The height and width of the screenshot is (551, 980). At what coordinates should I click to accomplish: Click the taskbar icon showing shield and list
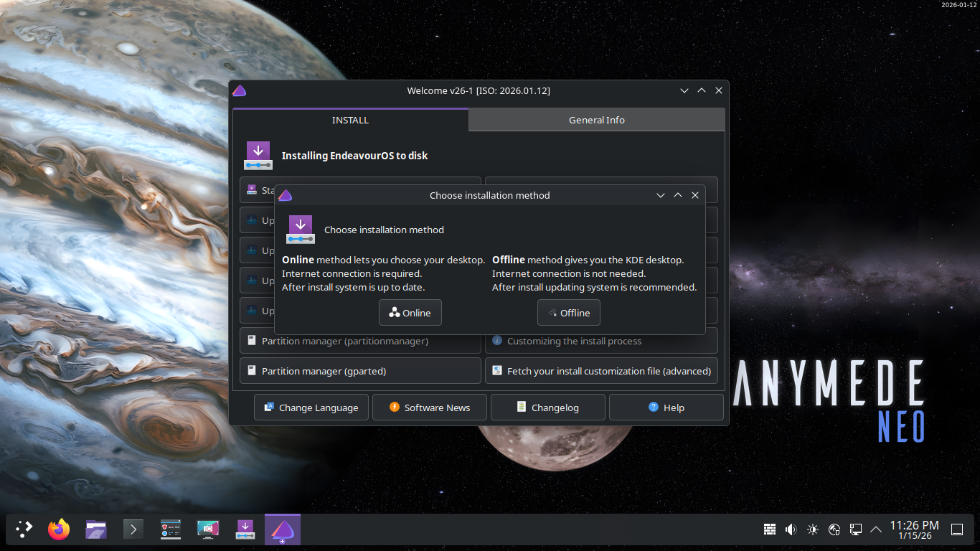(x=171, y=529)
